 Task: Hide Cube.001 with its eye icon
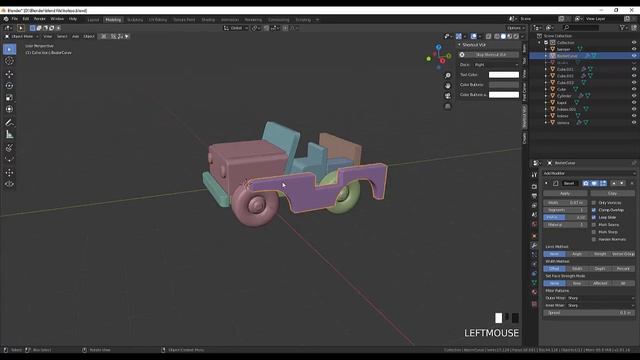point(634,69)
